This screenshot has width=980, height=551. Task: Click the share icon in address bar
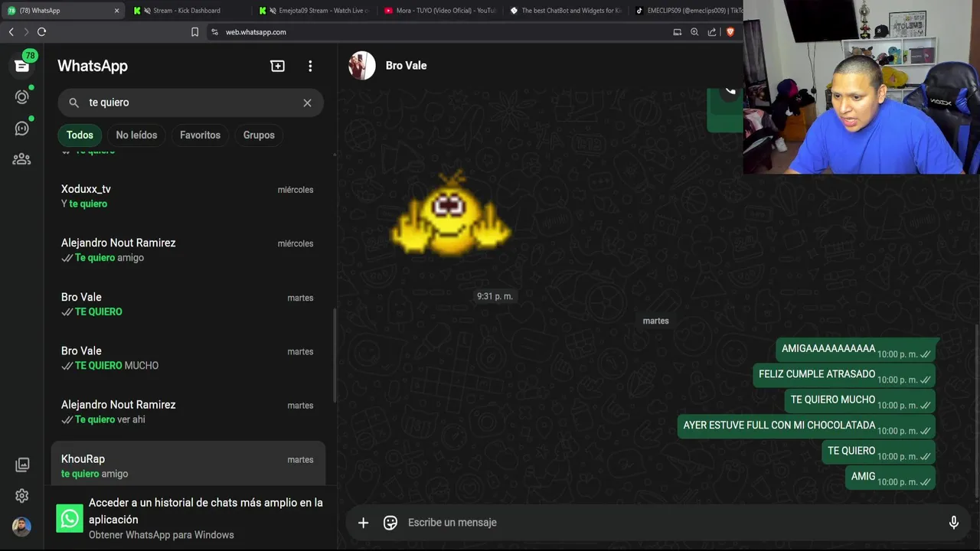tap(712, 32)
